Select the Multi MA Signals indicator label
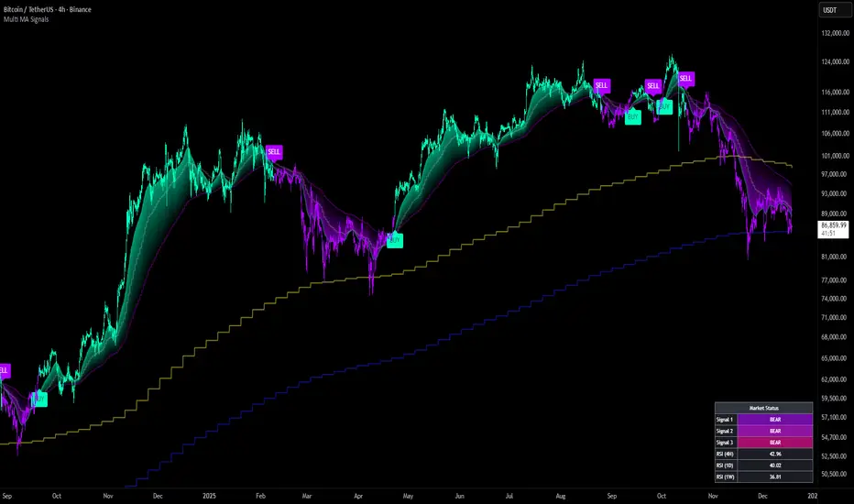The image size is (854, 504). pos(27,19)
